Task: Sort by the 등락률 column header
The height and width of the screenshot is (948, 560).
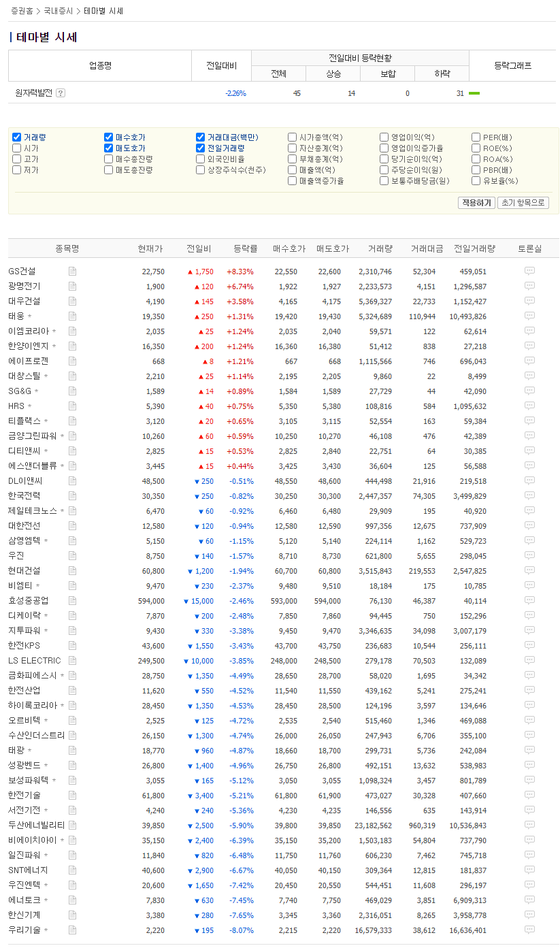Action: click(246, 249)
